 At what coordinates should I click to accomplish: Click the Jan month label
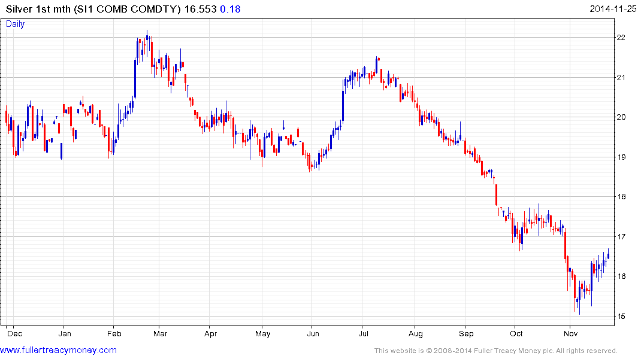65,333
